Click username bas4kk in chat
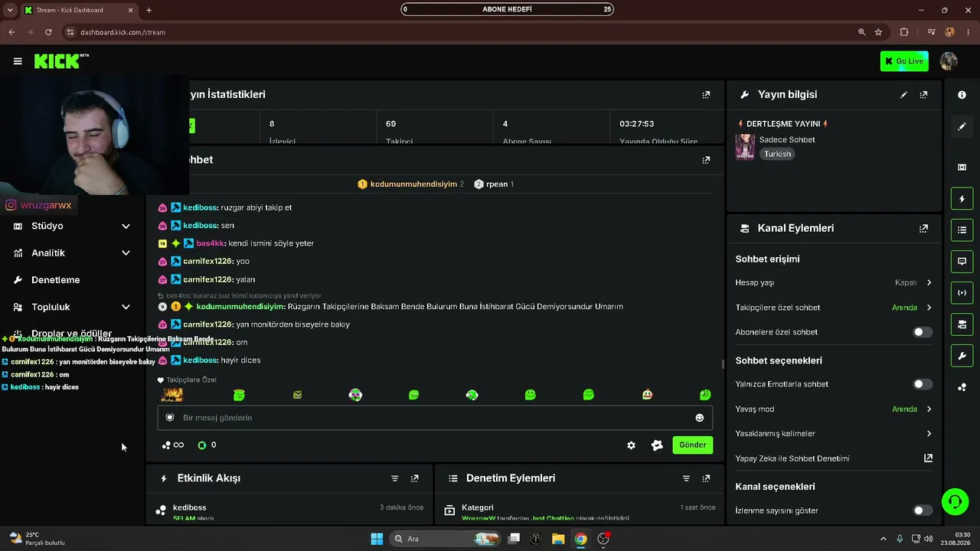 click(211, 243)
